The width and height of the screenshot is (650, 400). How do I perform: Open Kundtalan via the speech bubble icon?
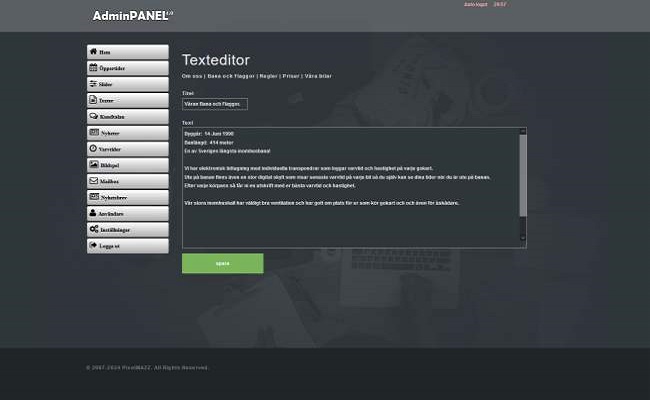(93, 116)
